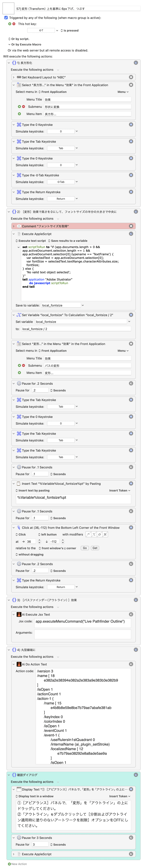The image size is (143, 868).
Task: Expand the collapsed フォントサイズを取得 Comment action
Action: pyautogui.click(x=14, y=226)
